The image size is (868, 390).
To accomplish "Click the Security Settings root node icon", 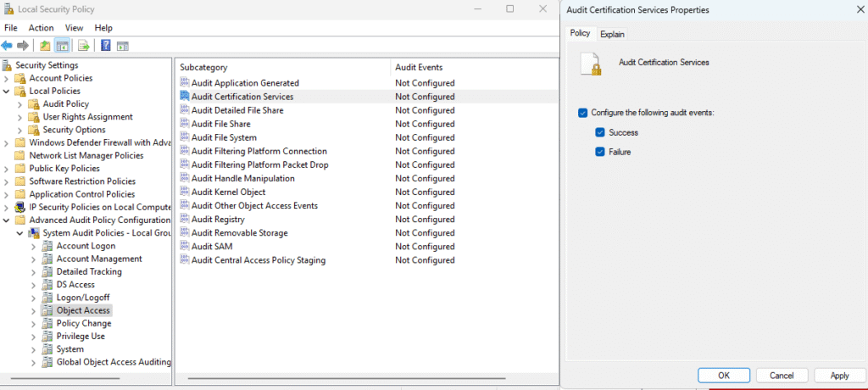I will (8, 65).
